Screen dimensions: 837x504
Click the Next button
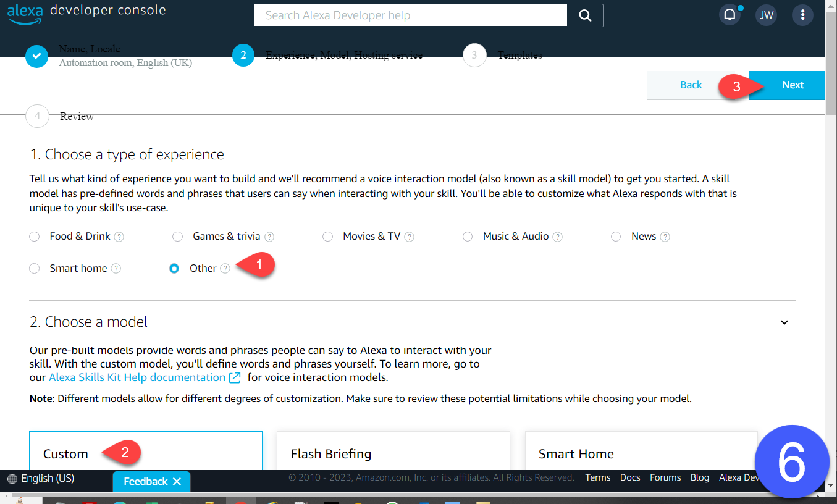793,85
